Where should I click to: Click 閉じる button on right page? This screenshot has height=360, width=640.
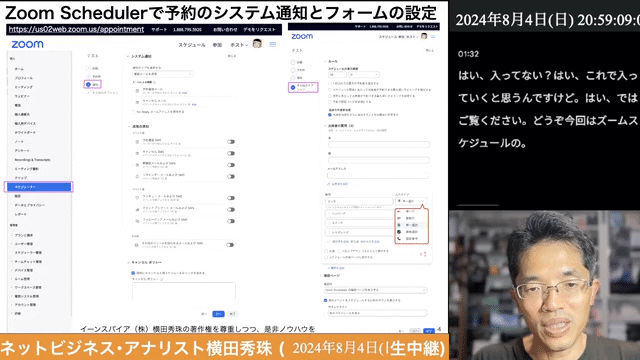(x=429, y=50)
